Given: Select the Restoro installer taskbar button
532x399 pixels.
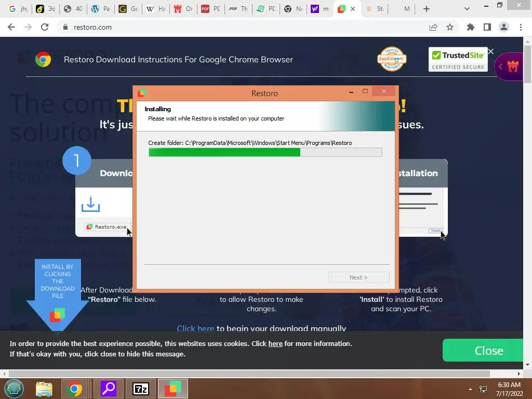Looking at the screenshot, I should click(x=172, y=389).
